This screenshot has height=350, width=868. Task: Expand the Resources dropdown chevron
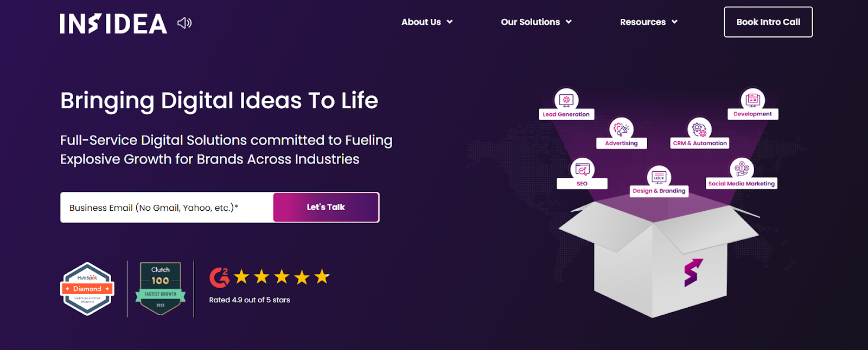tap(674, 22)
